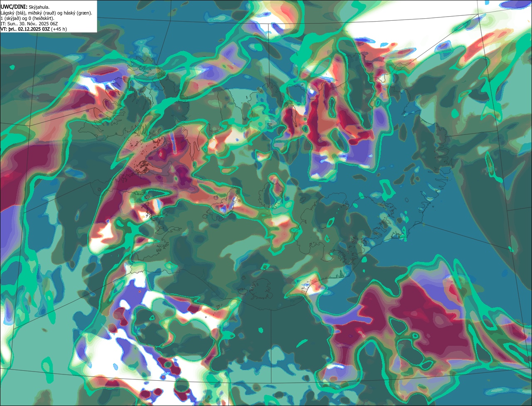This screenshot has height=406, width=532.
Task: Click the '1 (skýjað) og 0 (heiðskírt).' line
Action: point(27,18)
